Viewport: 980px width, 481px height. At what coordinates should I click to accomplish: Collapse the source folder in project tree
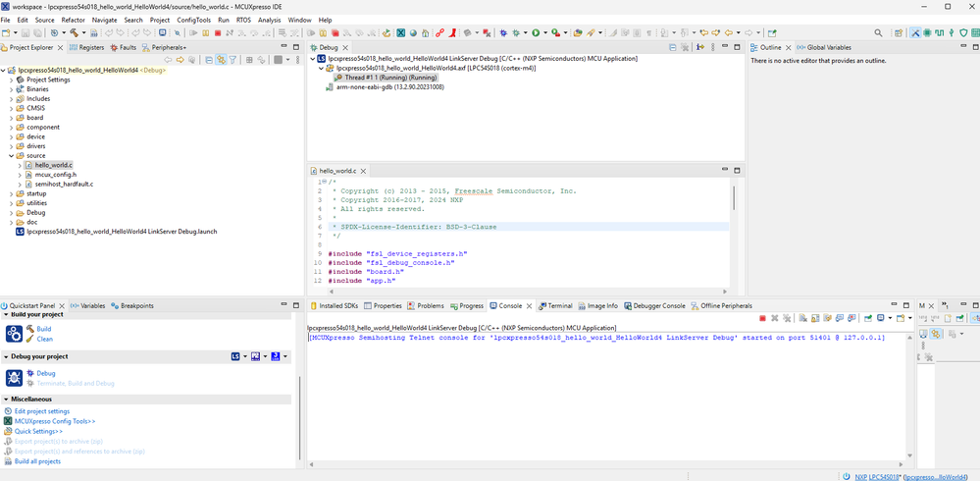pos(11,155)
